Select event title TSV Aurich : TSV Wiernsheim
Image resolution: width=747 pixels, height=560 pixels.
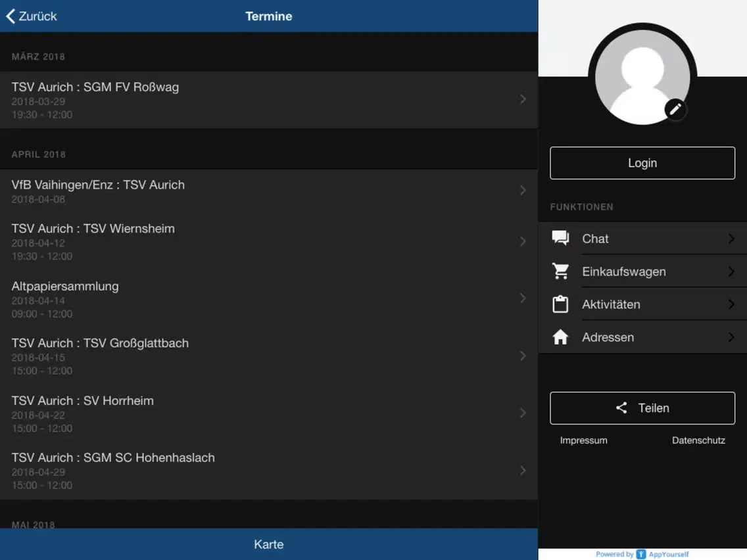coord(93,229)
